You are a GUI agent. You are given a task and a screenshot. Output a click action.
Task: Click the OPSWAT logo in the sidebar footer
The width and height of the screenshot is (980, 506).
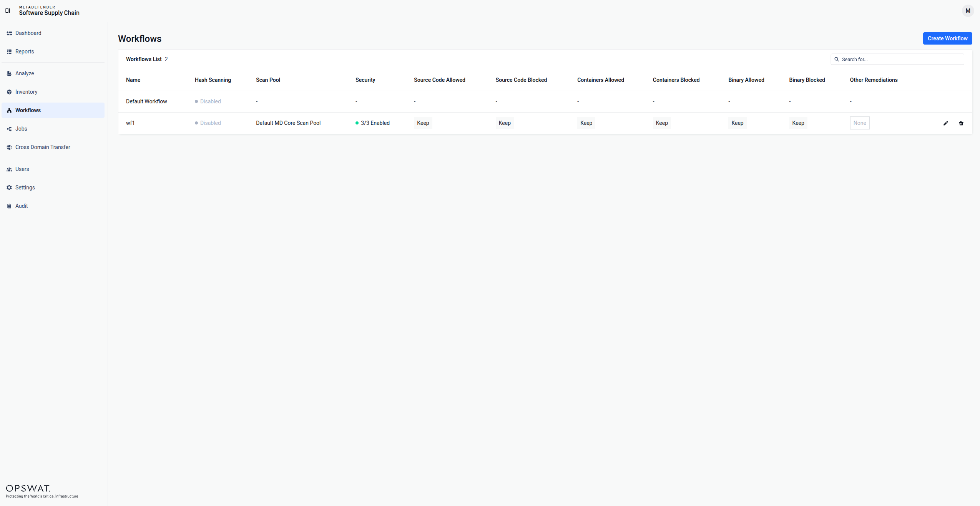pyautogui.click(x=42, y=491)
